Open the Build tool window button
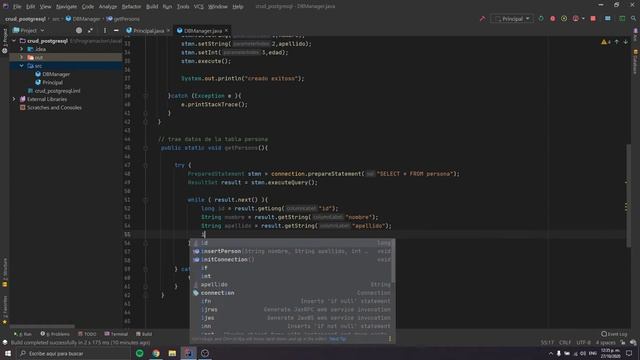This screenshot has width=640, height=360. pyautogui.click(x=144, y=334)
